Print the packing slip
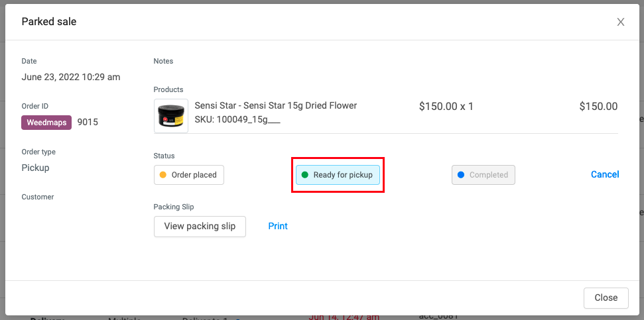 [x=278, y=226]
